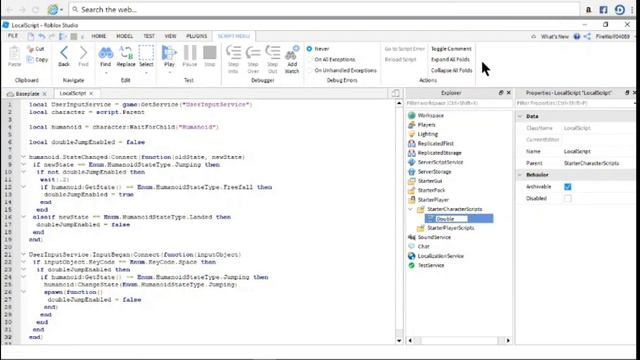Select On Unhandled Exceptions radio button
This screenshot has width=640, height=360.
coord(309,70)
